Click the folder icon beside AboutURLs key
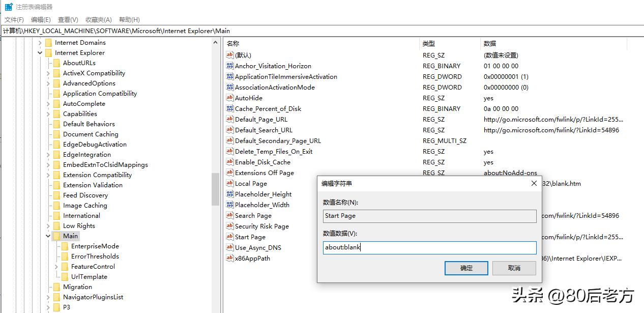The height and width of the screenshot is (313, 644). pyautogui.click(x=56, y=63)
